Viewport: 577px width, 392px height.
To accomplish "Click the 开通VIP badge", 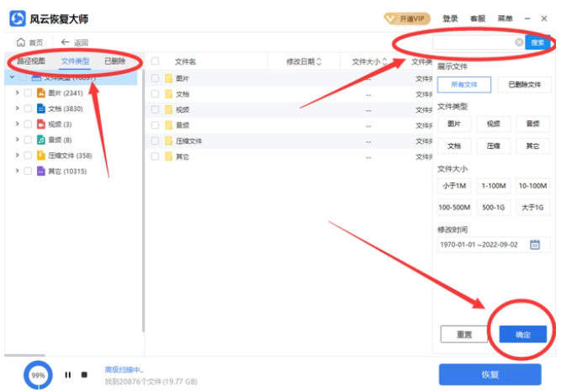I will coord(406,19).
